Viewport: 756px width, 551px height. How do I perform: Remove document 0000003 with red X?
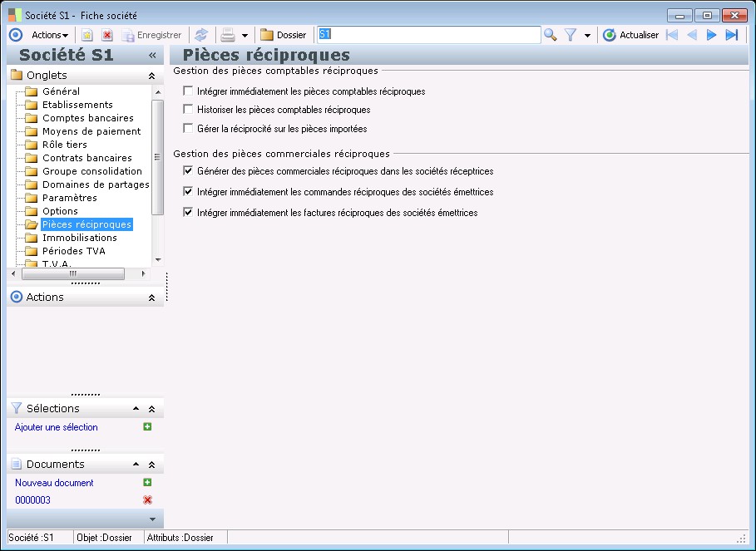click(x=147, y=500)
